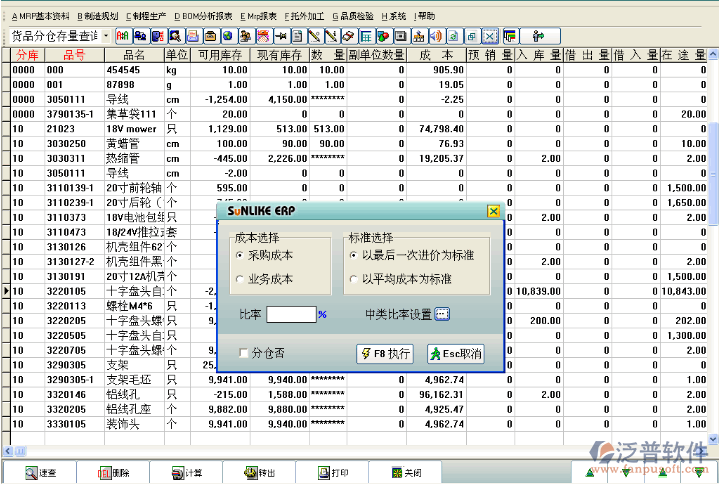Open 中类比率设置 ellipsis button
The width and height of the screenshot is (719, 485).
[442, 314]
